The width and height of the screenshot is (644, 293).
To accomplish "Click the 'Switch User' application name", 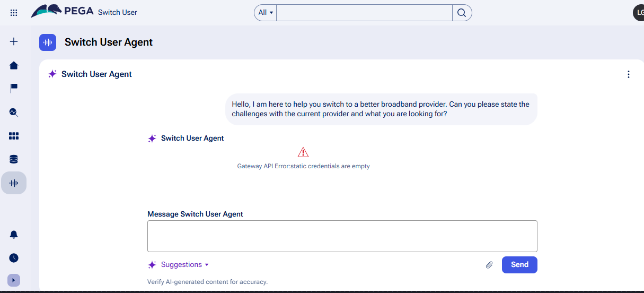I will (118, 12).
